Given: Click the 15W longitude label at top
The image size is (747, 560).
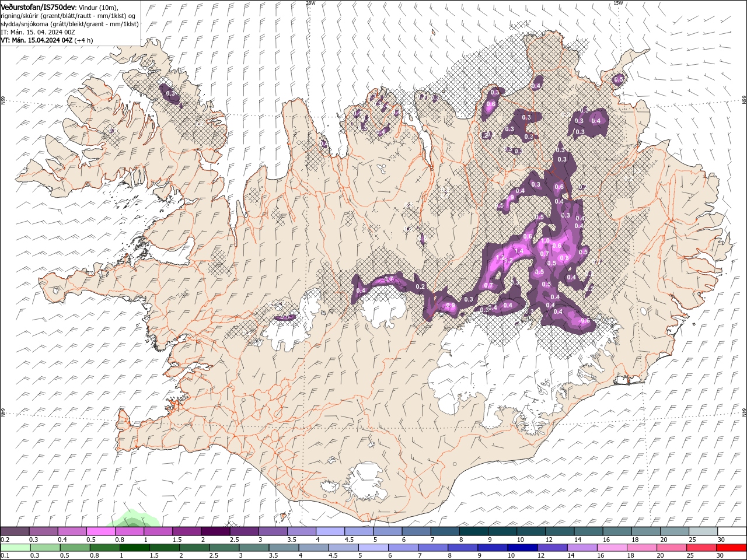Looking at the screenshot, I should pos(618,2).
